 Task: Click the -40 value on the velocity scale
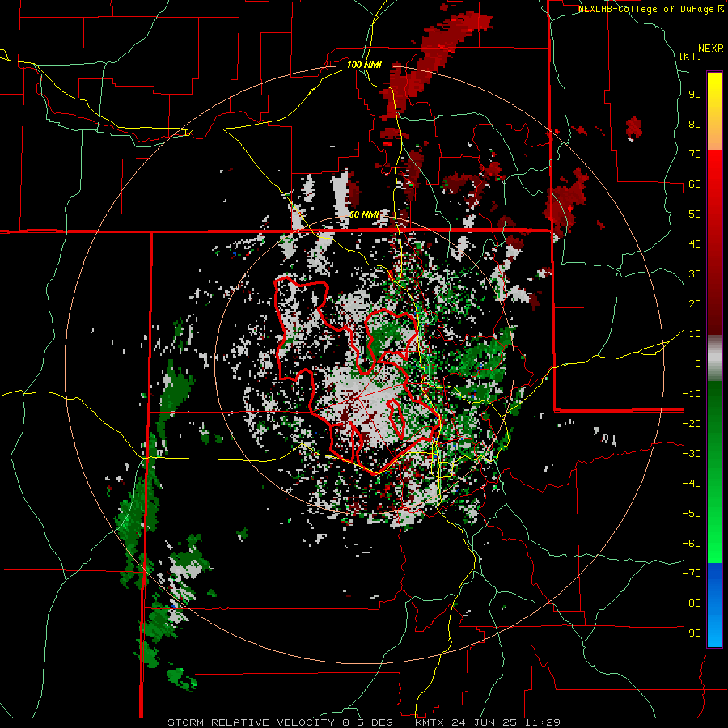tap(692, 484)
